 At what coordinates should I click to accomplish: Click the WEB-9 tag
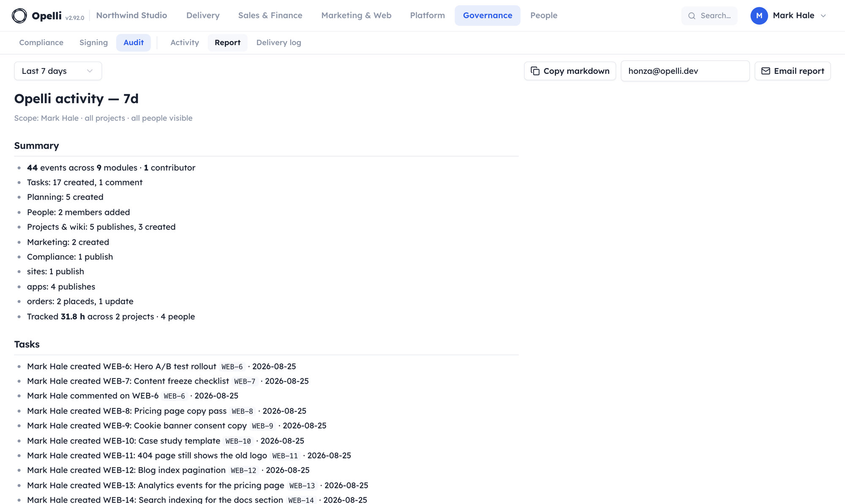[262, 426]
